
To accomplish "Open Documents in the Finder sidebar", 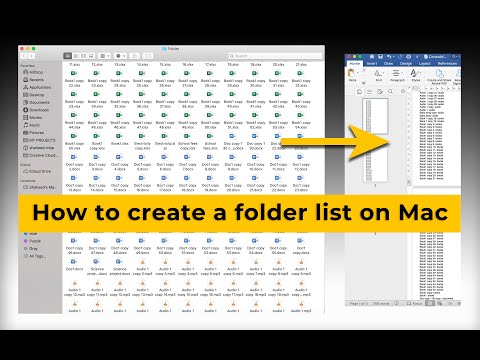I will (36, 102).
